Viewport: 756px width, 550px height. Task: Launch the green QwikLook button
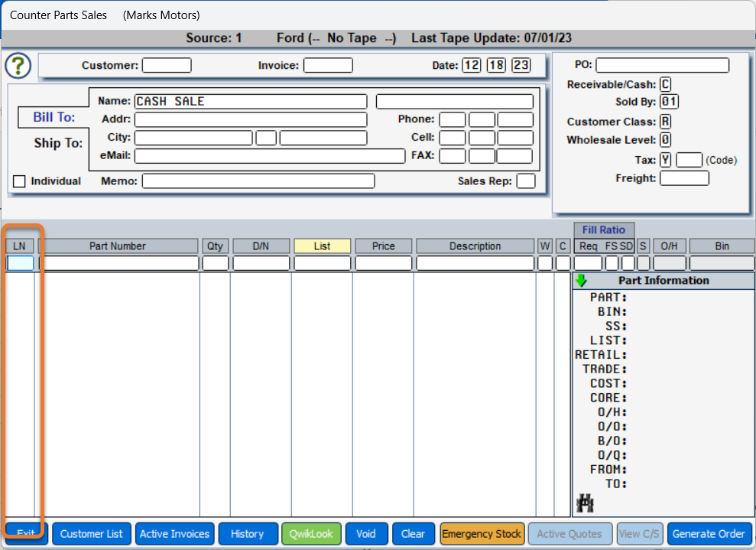[310, 534]
